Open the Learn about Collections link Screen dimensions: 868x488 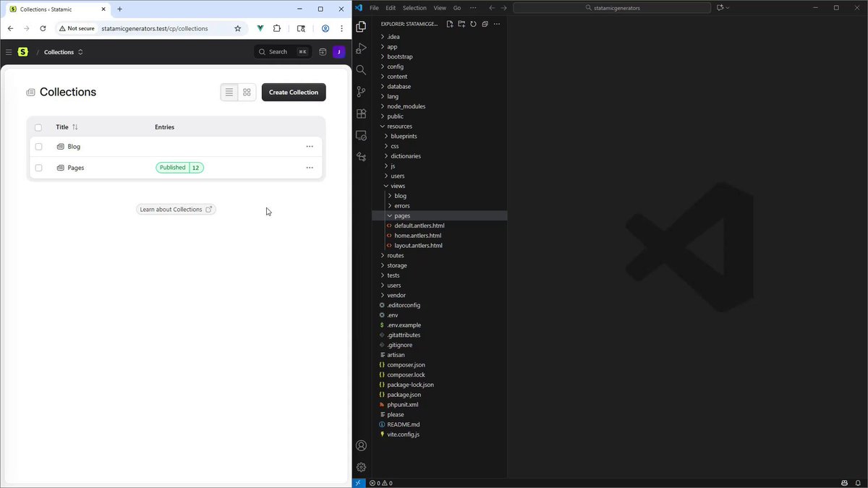[x=176, y=210]
